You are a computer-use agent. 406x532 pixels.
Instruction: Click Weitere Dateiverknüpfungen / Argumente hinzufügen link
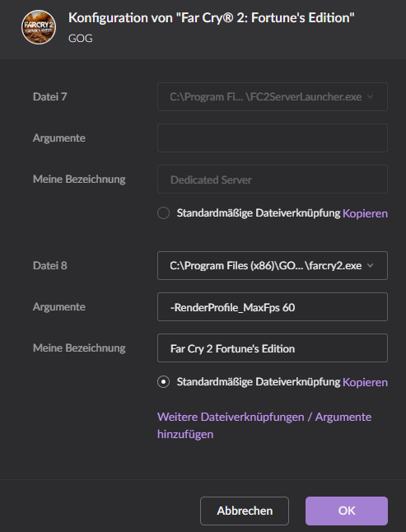point(264,426)
